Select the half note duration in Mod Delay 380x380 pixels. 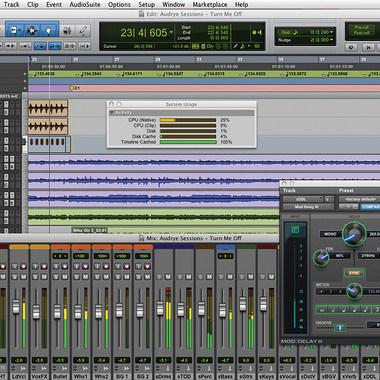[333, 310]
